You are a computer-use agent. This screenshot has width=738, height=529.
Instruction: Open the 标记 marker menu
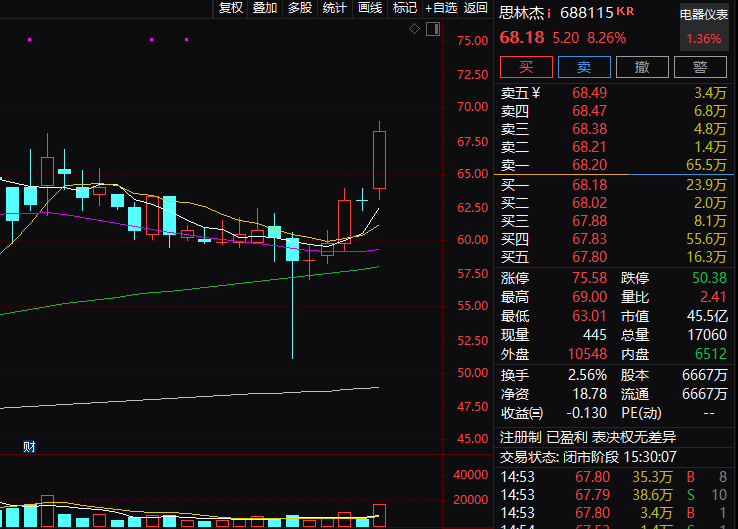[405, 8]
